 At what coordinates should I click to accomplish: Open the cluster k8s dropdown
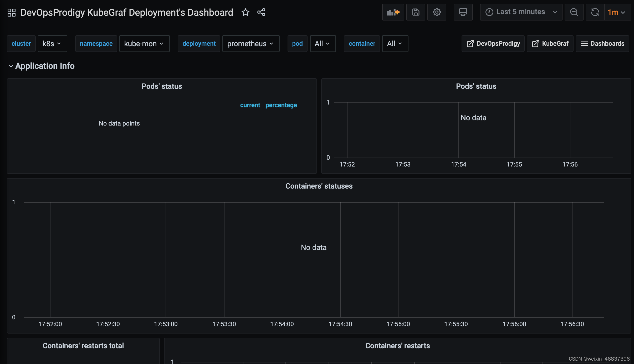click(x=52, y=44)
